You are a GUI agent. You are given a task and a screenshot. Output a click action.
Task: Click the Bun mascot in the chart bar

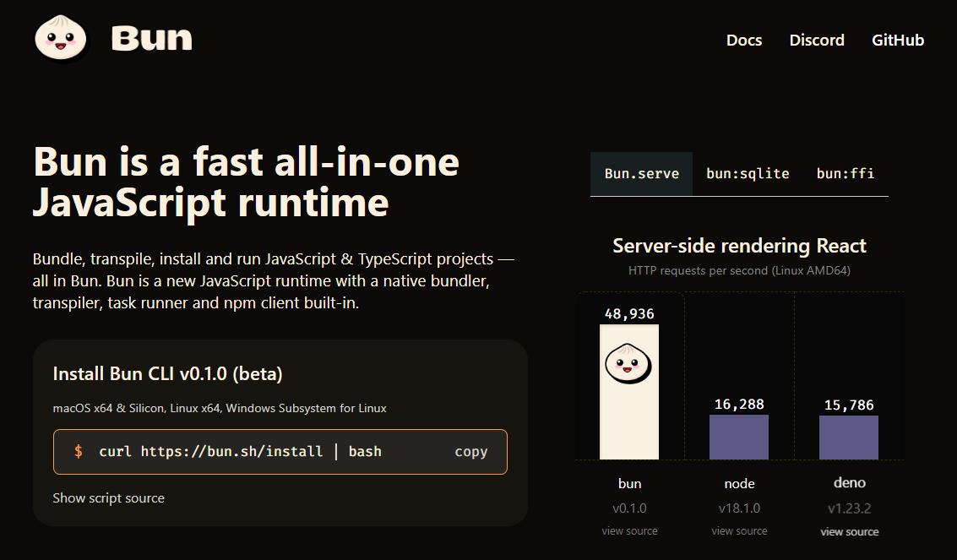628,363
